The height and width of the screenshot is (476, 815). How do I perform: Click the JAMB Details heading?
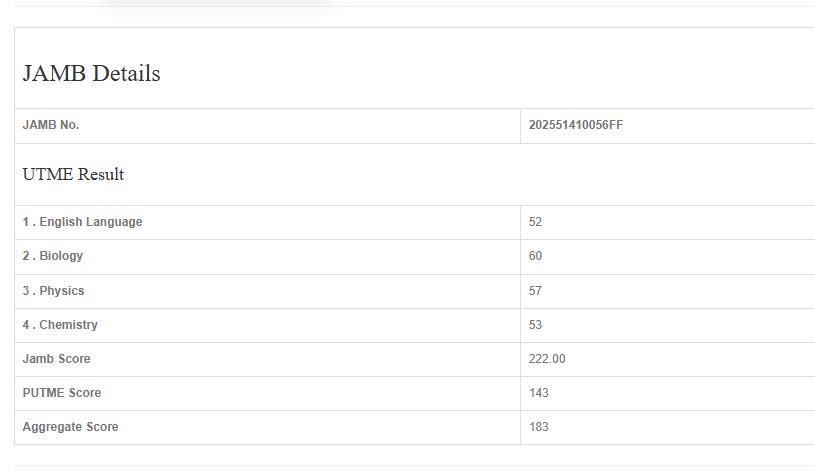(91, 73)
